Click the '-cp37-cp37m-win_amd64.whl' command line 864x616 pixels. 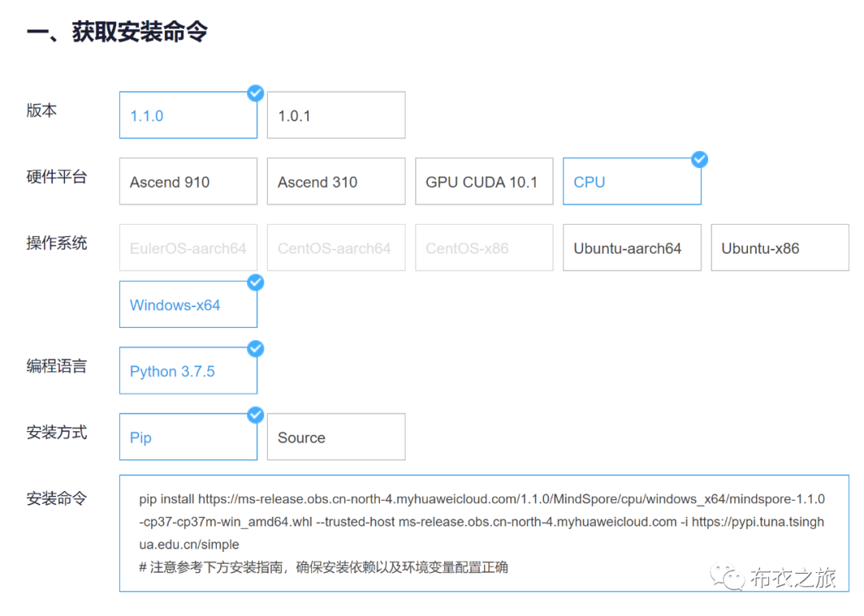[x=482, y=522]
